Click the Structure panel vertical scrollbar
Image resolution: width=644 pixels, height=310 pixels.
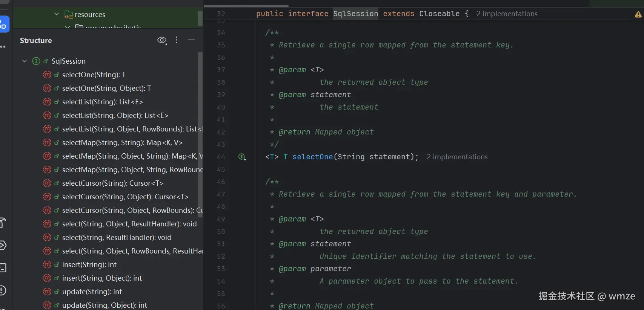pos(200,132)
